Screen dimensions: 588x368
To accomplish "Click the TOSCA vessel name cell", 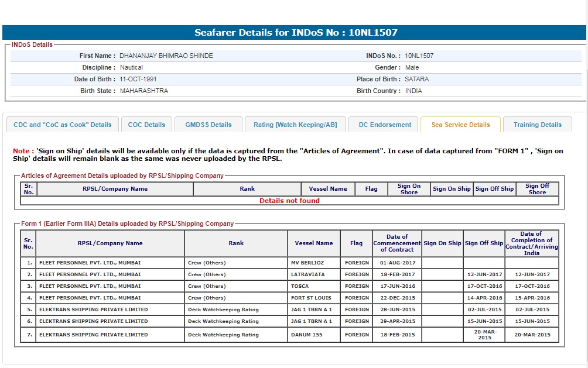I will point(300,286).
